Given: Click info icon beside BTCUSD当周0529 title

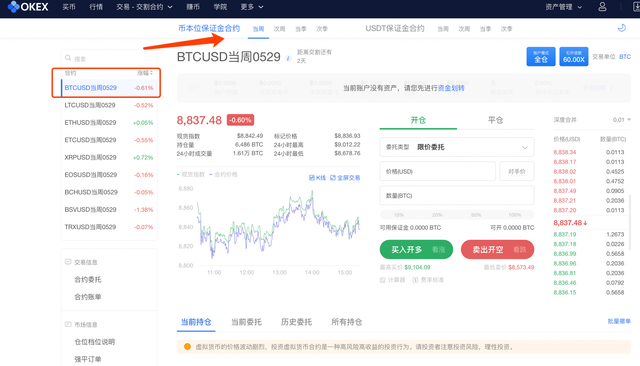Looking at the screenshot, I should 288,58.
